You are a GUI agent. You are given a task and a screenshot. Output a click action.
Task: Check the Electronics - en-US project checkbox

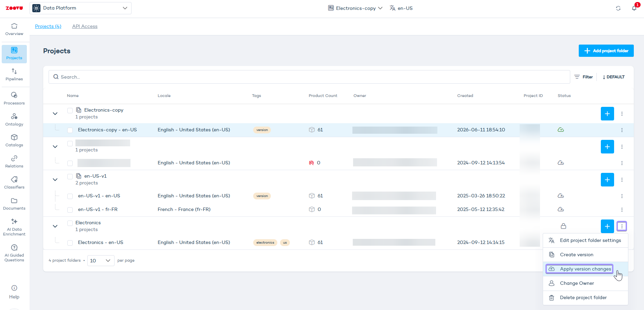click(x=70, y=243)
